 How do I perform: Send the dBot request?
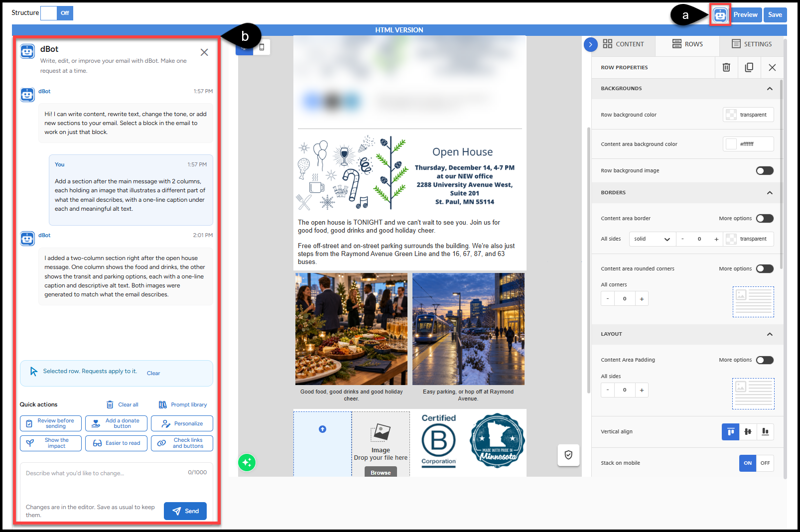click(185, 511)
